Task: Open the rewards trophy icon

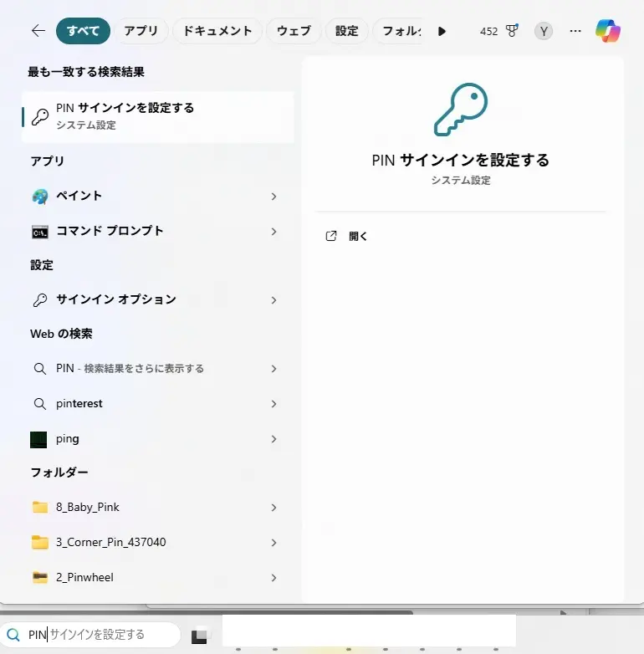Action: coord(512,31)
